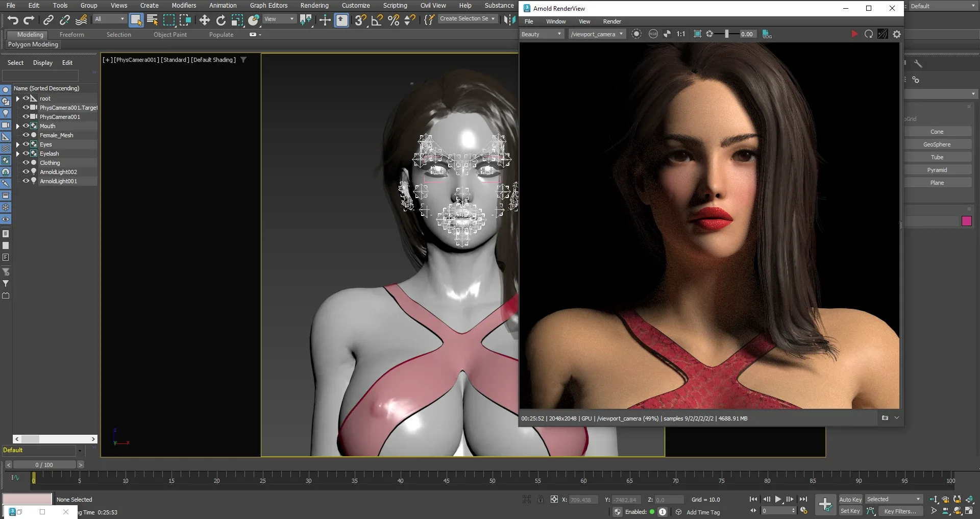Hide the Clothing object via eye icon
The image size is (980, 519).
pyautogui.click(x=26, y=162)
